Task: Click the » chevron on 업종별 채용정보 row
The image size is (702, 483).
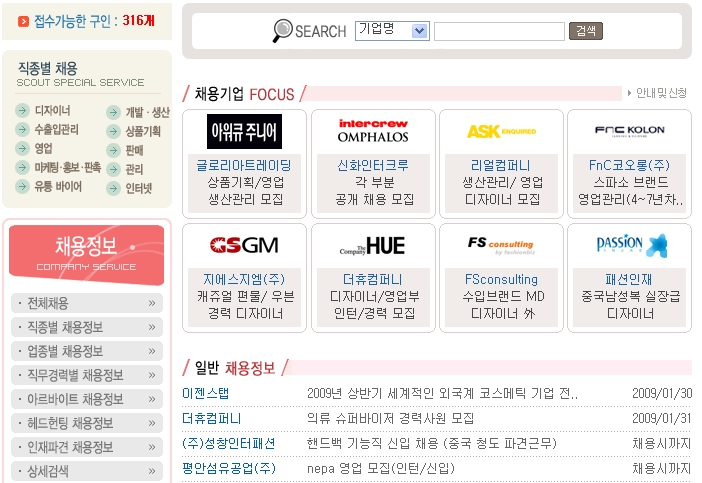Action: point(152,351)
